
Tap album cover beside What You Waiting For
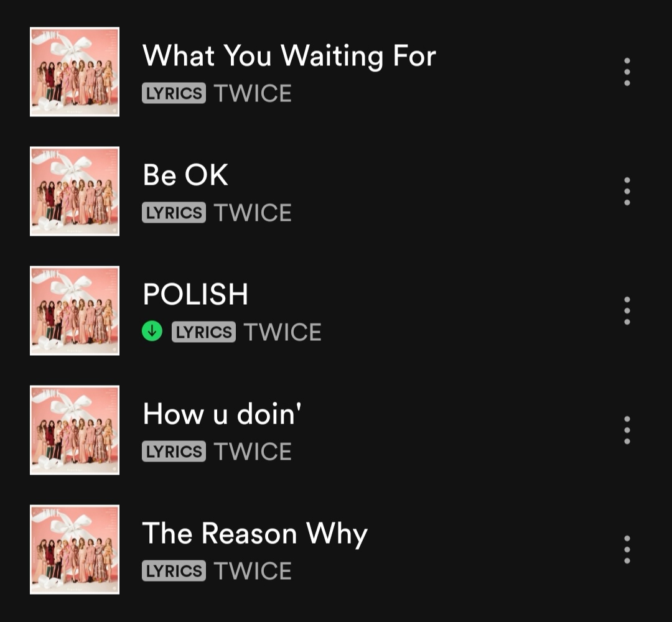[75, 72]
